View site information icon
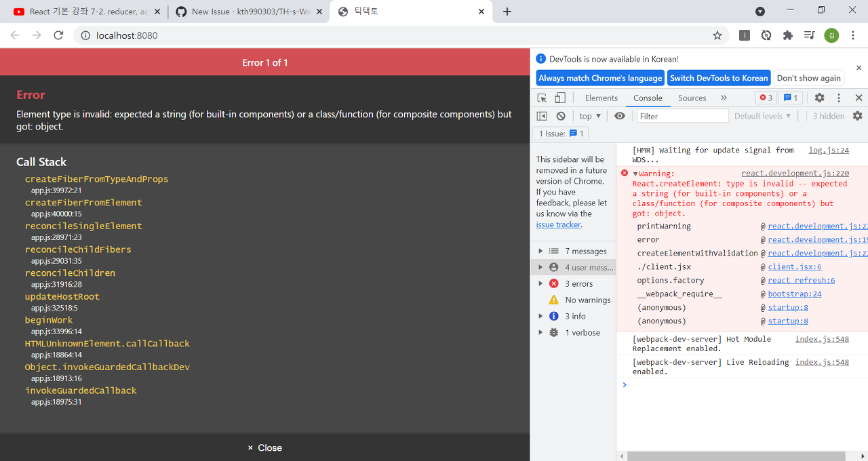This screenshot has height=461, width=868. click(85, 35)
